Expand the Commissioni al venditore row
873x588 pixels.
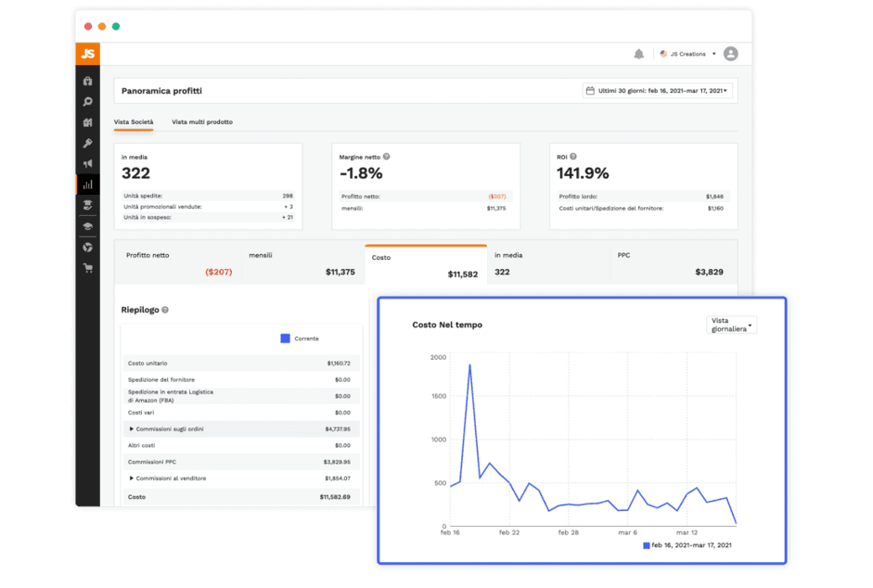point(132,479)
